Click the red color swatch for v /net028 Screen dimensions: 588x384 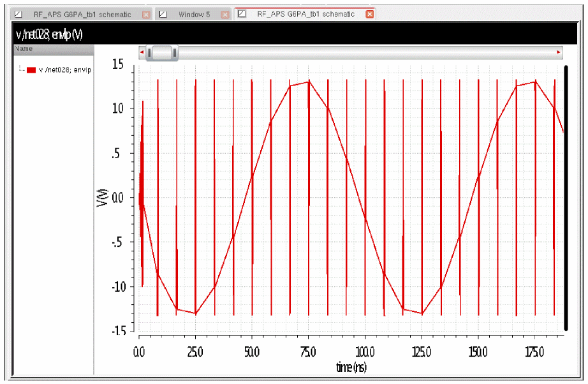[x=31, y=70]
